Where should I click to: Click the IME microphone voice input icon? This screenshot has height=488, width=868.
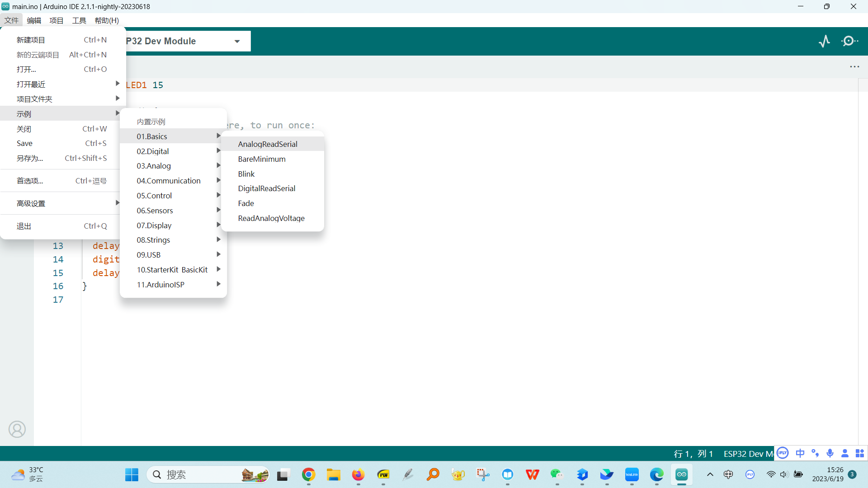point(830,453)
